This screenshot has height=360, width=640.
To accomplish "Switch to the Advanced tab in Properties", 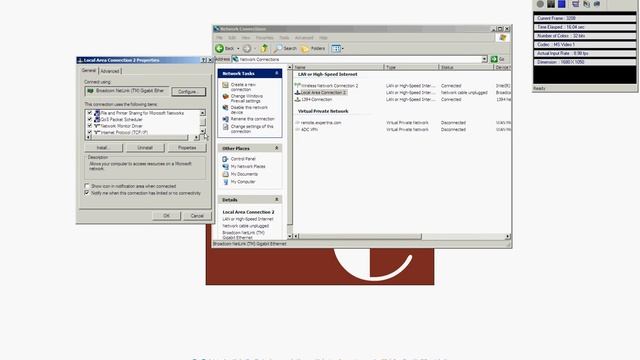I will click(x=110, y=71).
